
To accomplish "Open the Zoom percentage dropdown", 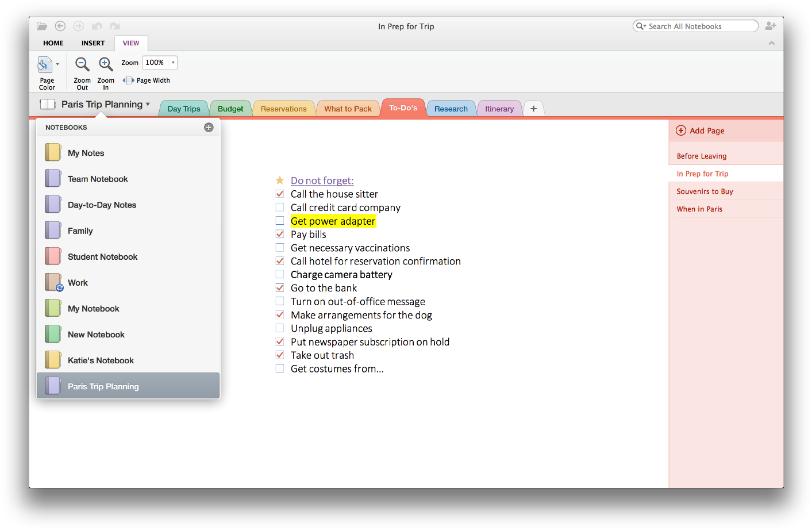I will pyautogui.click(x=172, y=62).
